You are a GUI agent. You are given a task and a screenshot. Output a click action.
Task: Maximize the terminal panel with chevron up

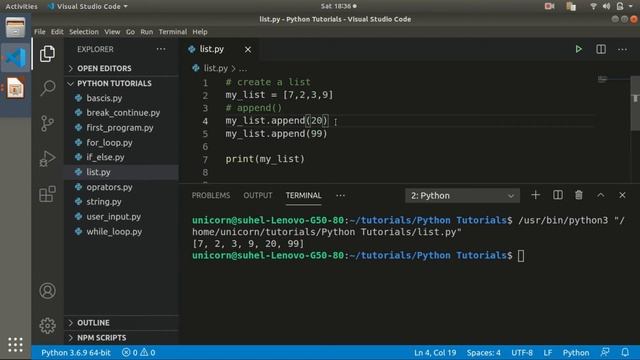click(601, 195)
